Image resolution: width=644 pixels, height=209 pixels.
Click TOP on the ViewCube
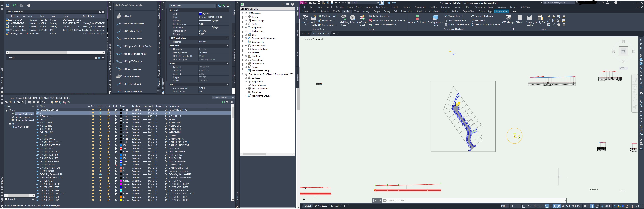(x=624, y=51)
